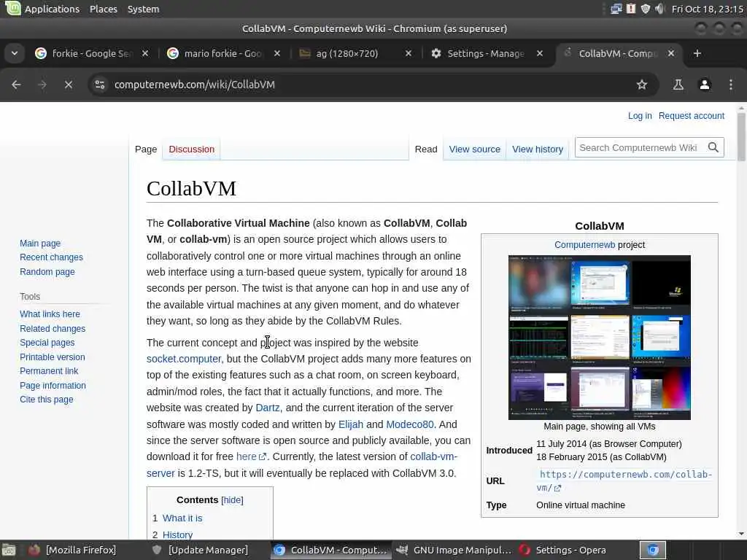Screen dimensions: 747x560
Task: Click 'Cite this page' link
Action: pos(46,400)
